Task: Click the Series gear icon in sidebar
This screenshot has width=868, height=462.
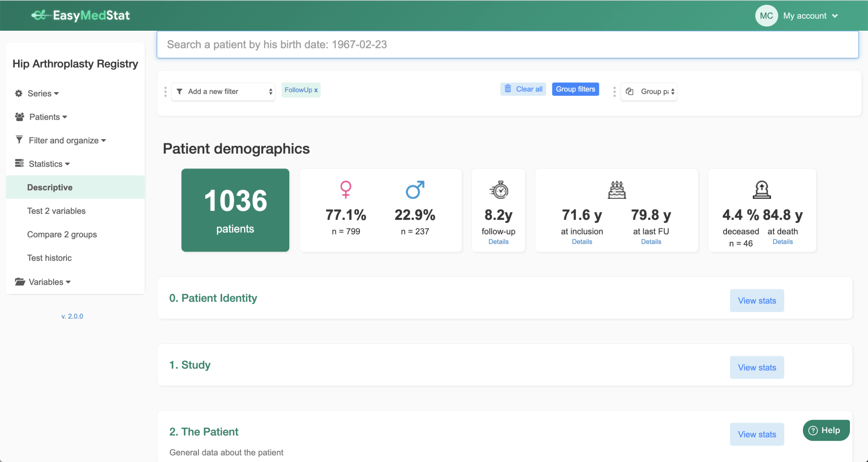Action: pos(19,93)
